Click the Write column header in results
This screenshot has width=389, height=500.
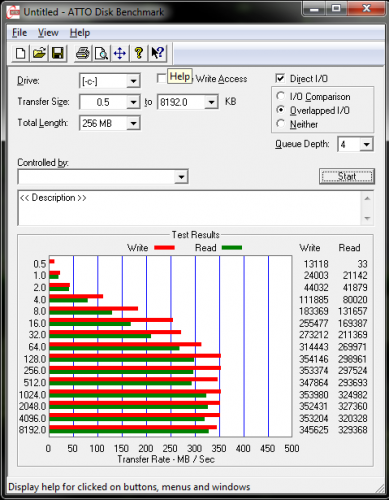pyautogui.click(x=310, y=248)
